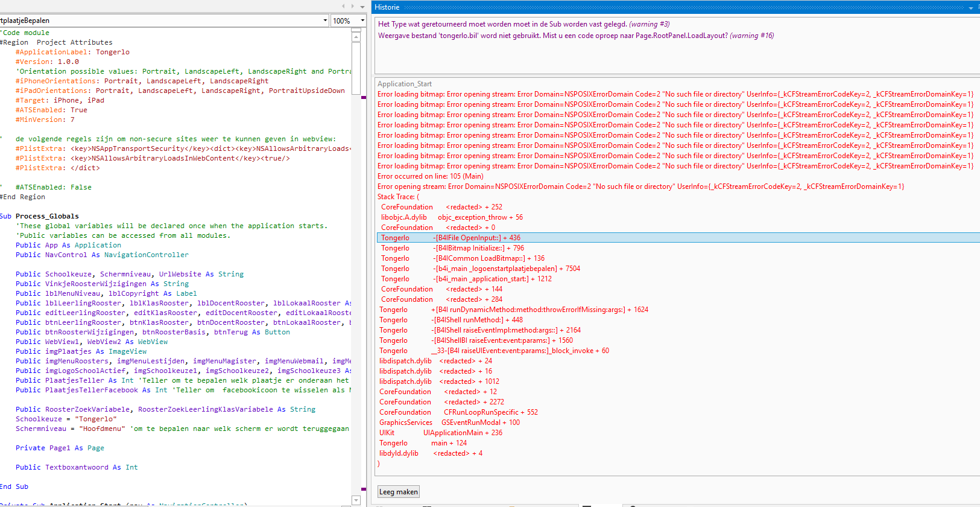Click the tab scroll right arrow

coord(353,6)
